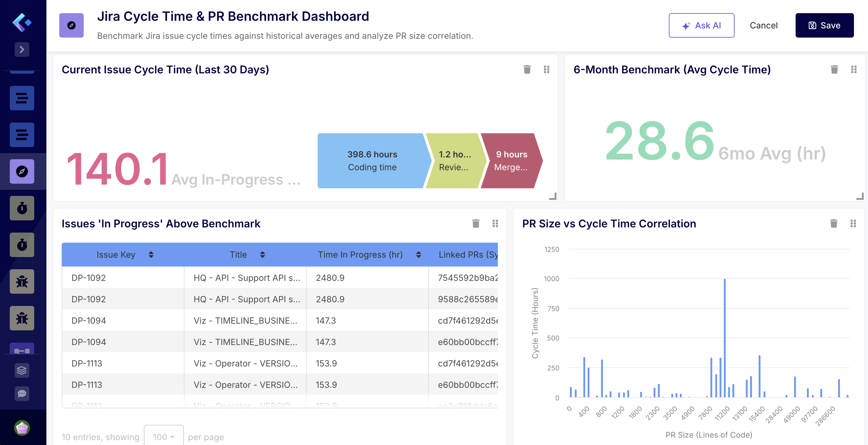Expand the sidebar using the chevron arrow
The height and width of the screenshot is (445, 868).
(x=22, y=49)
